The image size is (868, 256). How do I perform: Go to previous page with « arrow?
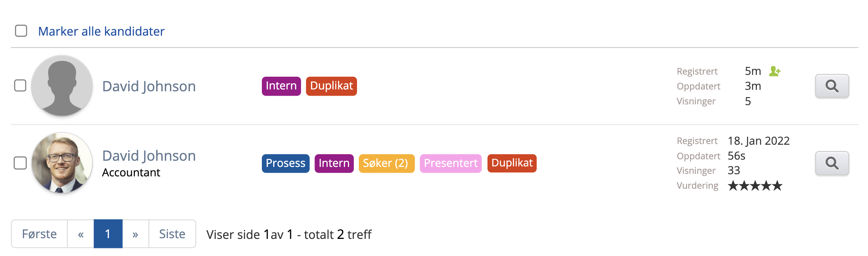point(81,234)
